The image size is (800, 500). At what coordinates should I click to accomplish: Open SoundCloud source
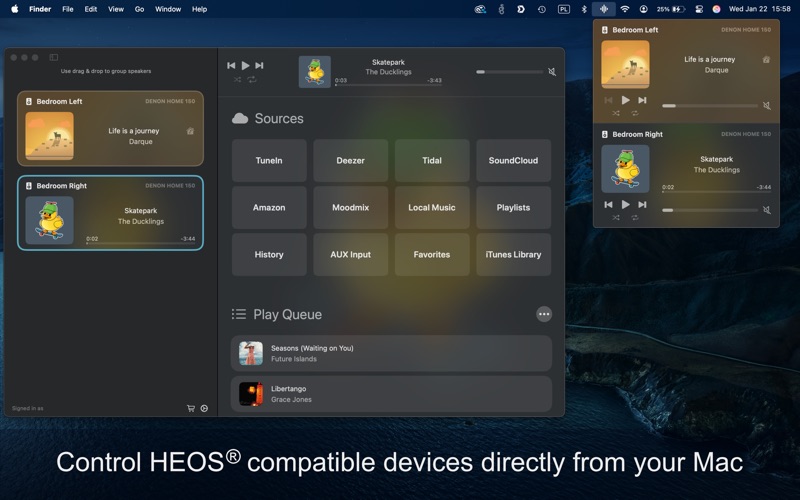[x=514, y=160]
